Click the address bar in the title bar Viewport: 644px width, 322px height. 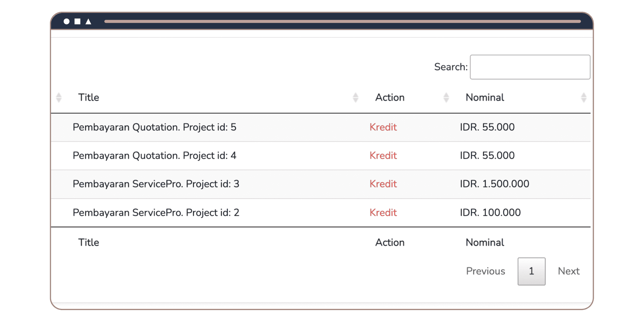pyautogui.click(x=342, y=22)
